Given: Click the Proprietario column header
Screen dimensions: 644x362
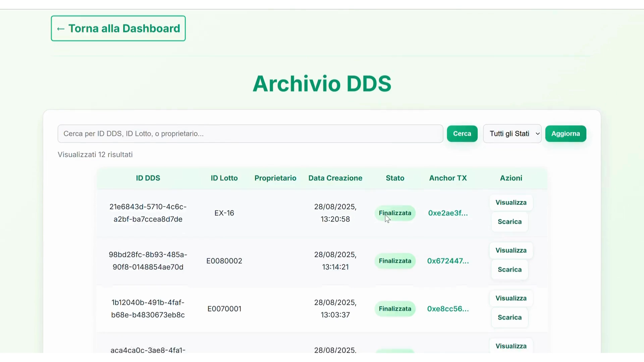Looking at the screenshot, I should (275, 178).
